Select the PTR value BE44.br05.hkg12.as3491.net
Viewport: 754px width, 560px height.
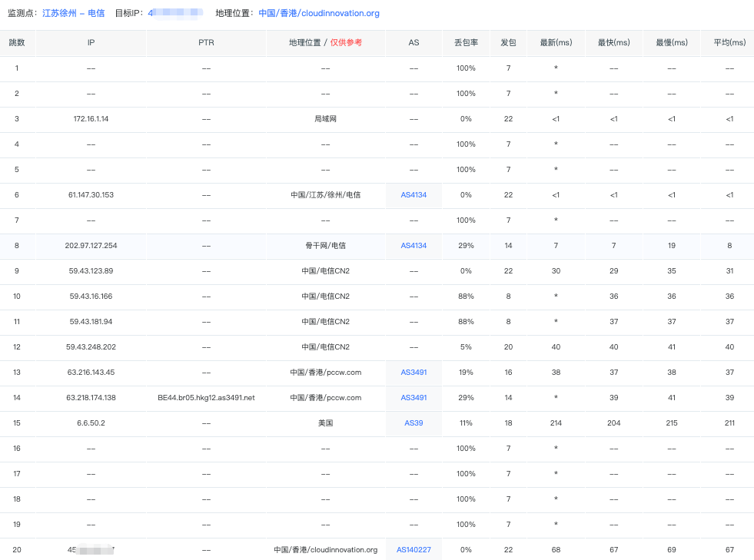pyautogui.click(x=206, y=398)
